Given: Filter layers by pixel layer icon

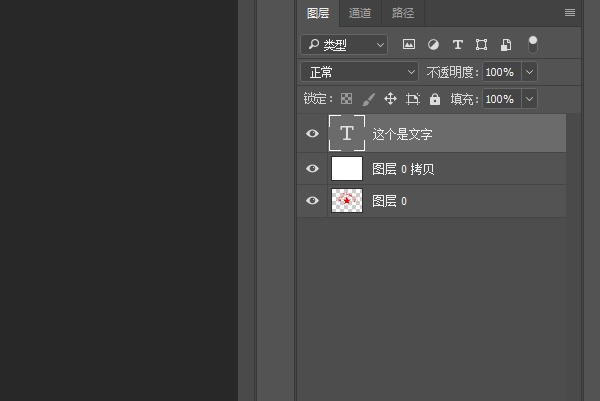Looking at the screenshot, I should tap(409, 45).
